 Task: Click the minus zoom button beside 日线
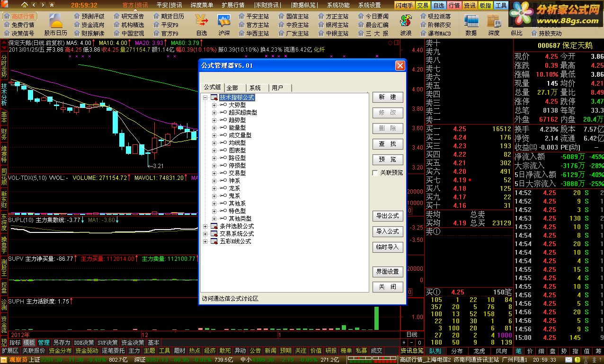point(411,342)
